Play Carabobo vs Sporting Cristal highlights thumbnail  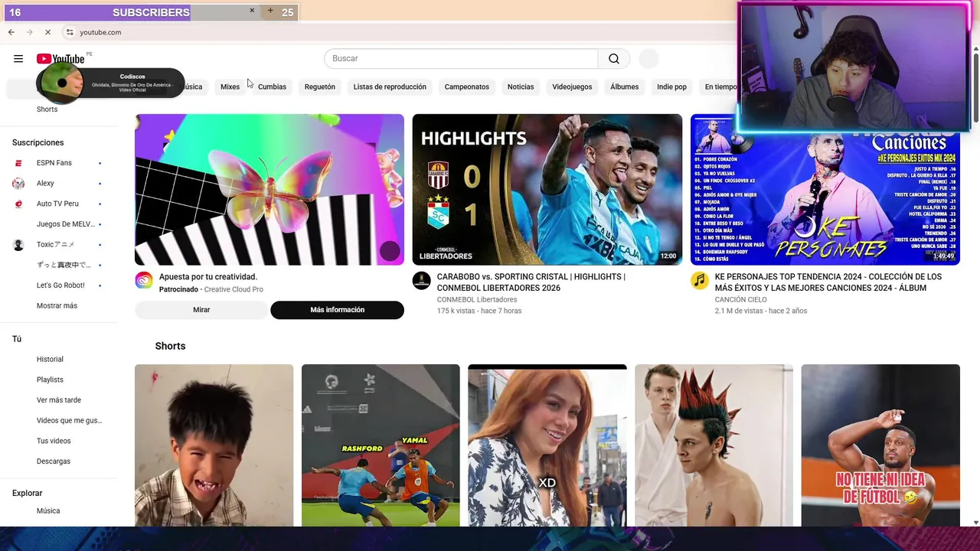(x=547, y=190)
